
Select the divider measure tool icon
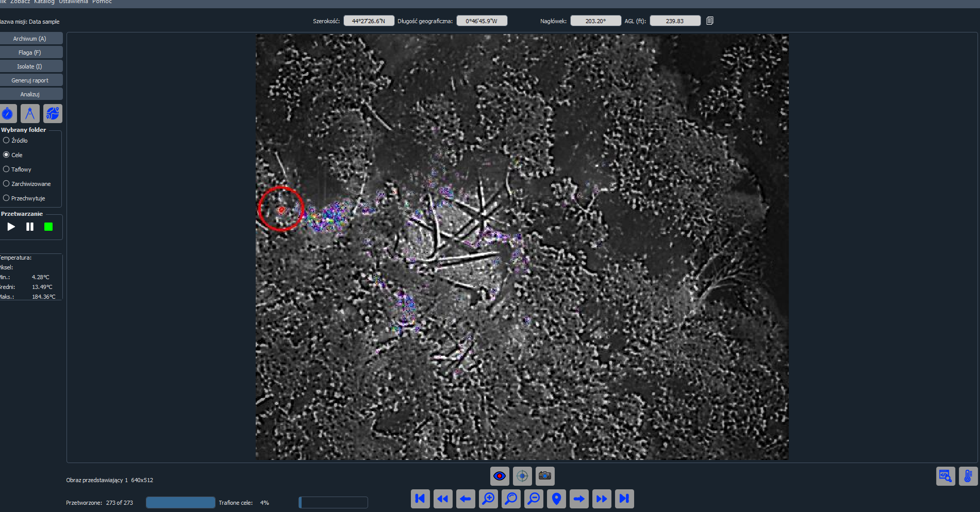tap(30, 113)
